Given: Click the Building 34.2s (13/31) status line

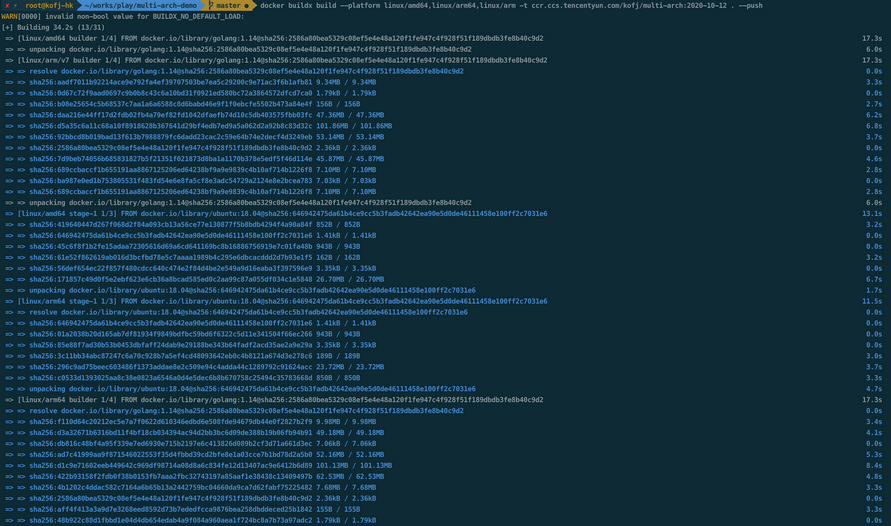Looking at the screenshot, I should tap(53, 27).
